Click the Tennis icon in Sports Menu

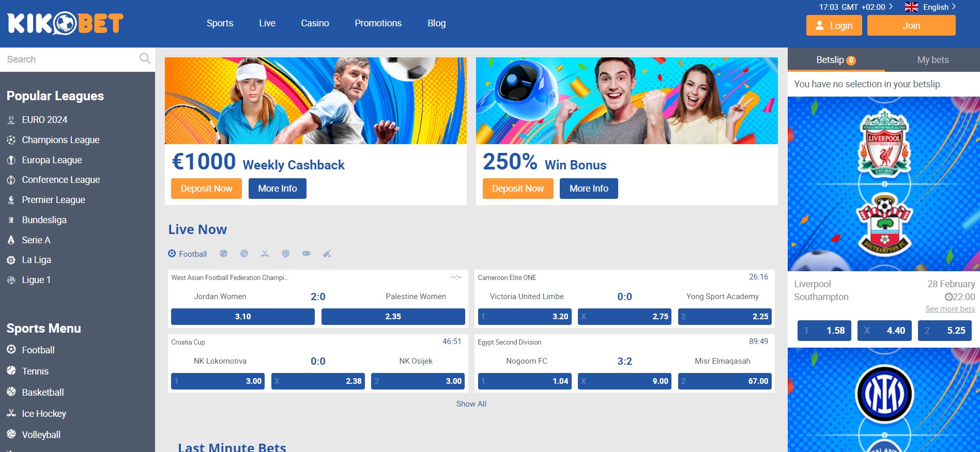coord(11,371)
